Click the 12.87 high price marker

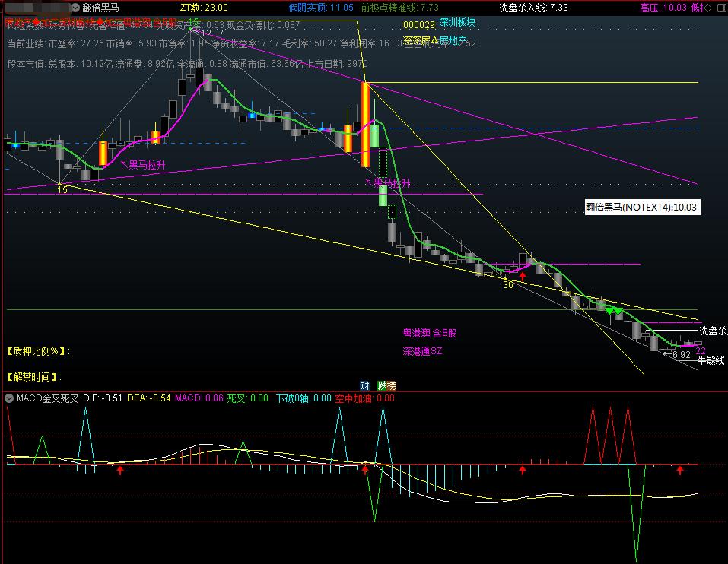point(212,33)
